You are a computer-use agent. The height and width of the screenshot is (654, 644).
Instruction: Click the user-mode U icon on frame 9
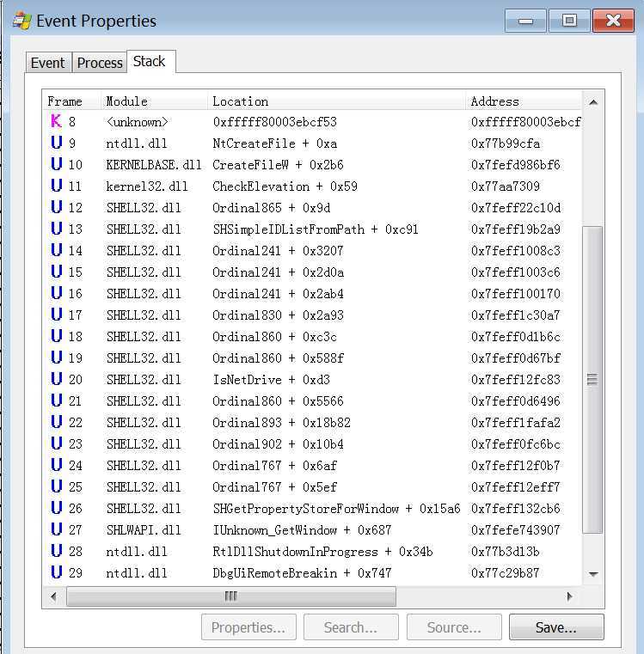57,143
